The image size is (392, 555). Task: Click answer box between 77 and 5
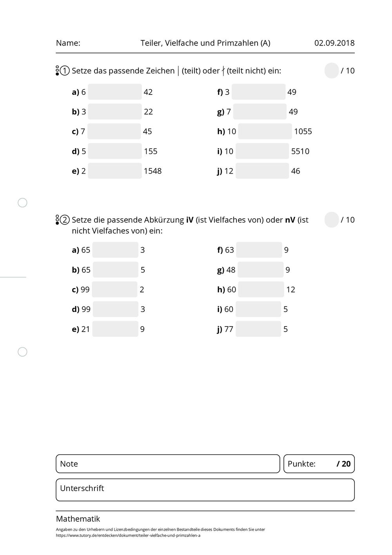coord(258,329)
